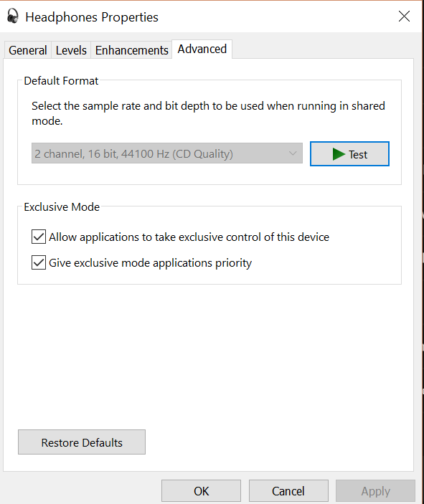Click the sample rate description text
424x504 pixels.
tap(208, 113)
